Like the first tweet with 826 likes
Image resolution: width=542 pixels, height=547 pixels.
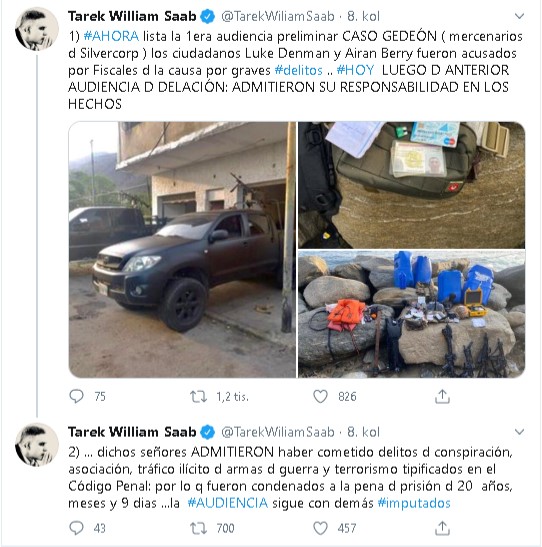point(320,397)
